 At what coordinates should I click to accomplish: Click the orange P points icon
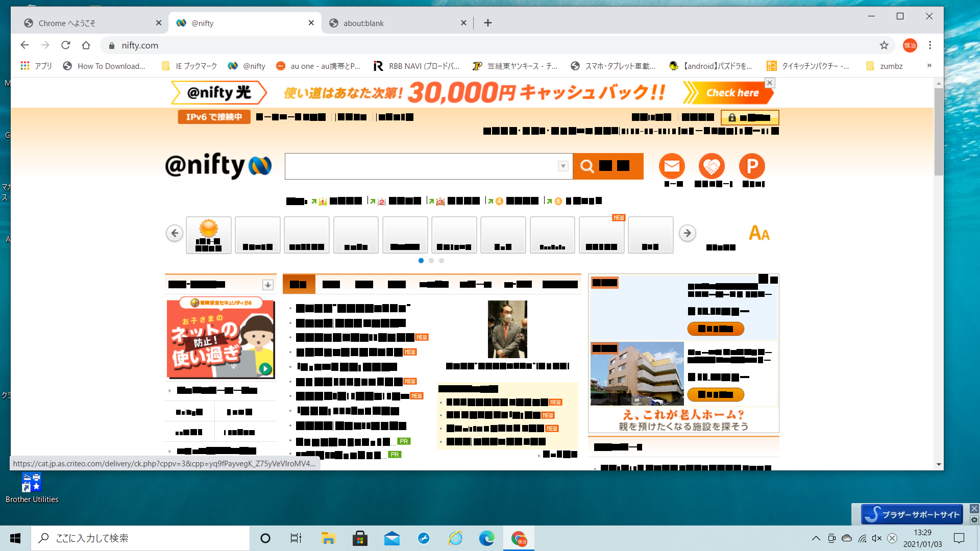click(x=752, y=166)
